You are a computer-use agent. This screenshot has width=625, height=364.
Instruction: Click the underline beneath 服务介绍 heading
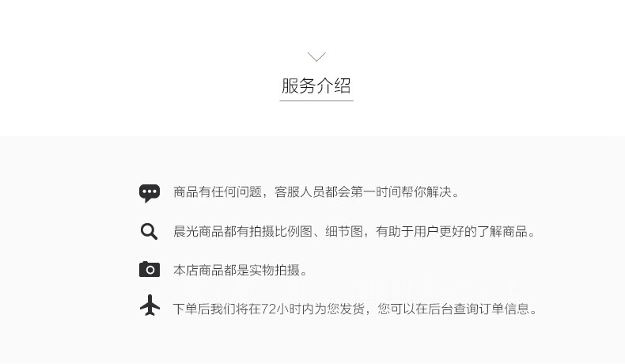click(x=316, y=100)
